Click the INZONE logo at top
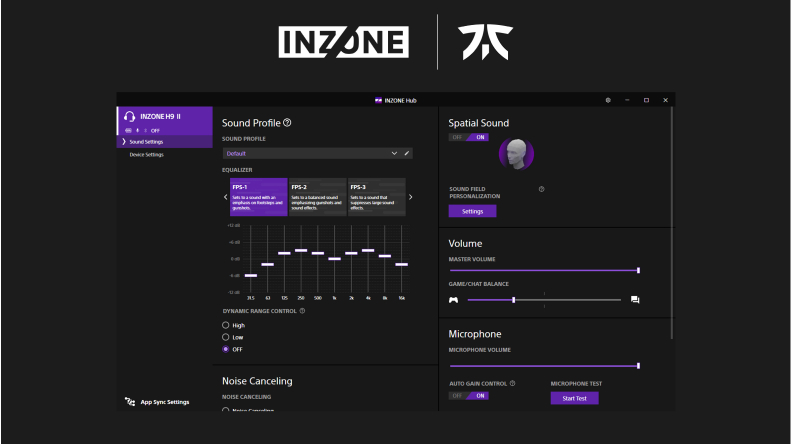 coord(344,42)
